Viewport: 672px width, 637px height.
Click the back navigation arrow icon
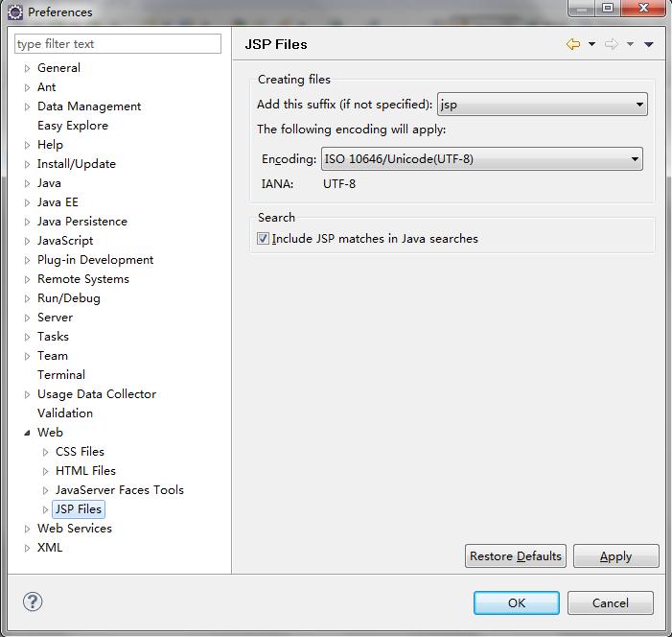tap(573, 44)
